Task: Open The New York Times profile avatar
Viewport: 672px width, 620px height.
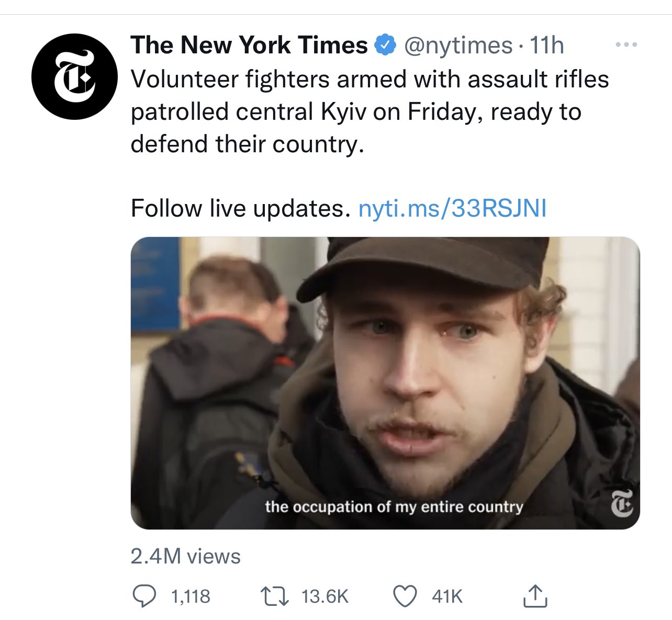Action: pyautogui.click(x=73, y=76)
